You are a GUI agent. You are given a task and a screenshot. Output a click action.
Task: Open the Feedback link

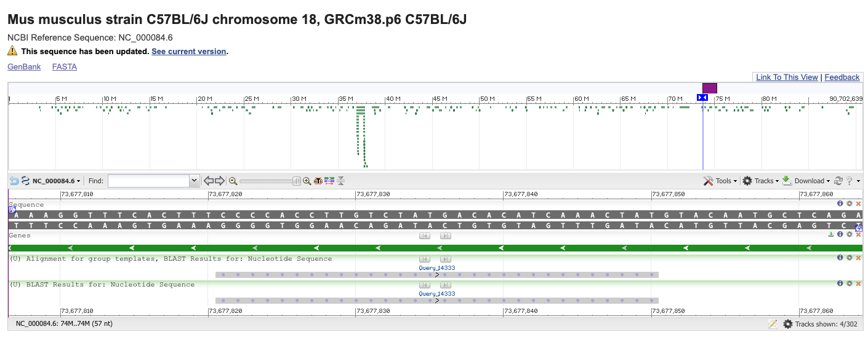pyautogui.click(x=842, y=77)
